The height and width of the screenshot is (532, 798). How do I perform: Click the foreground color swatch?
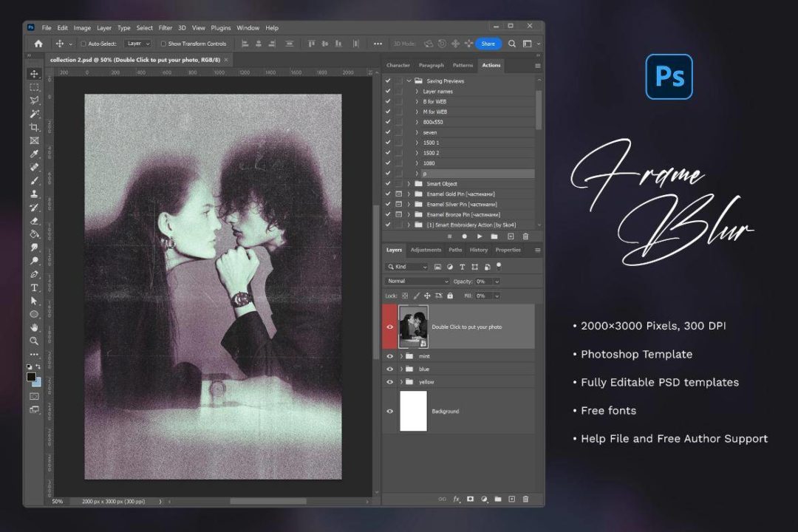click(x=32, y=377)
